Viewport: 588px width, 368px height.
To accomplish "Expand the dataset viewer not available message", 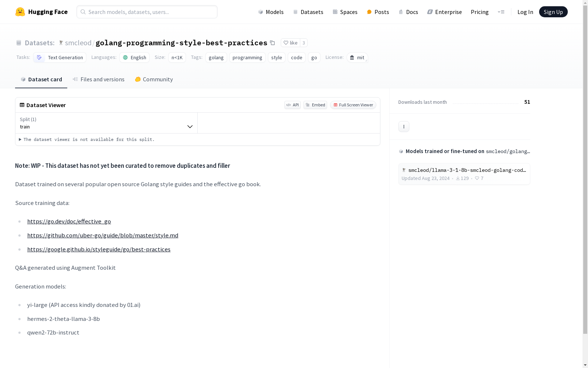I will 87,139.
